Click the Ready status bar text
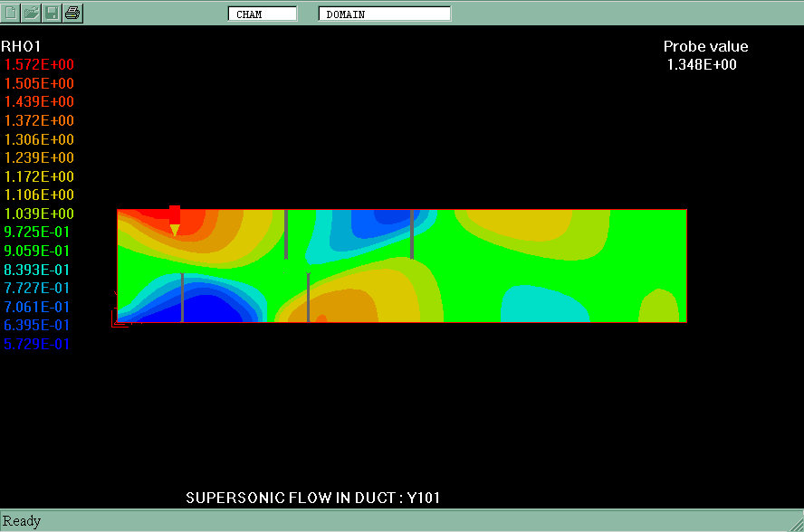 coord(23,521)
